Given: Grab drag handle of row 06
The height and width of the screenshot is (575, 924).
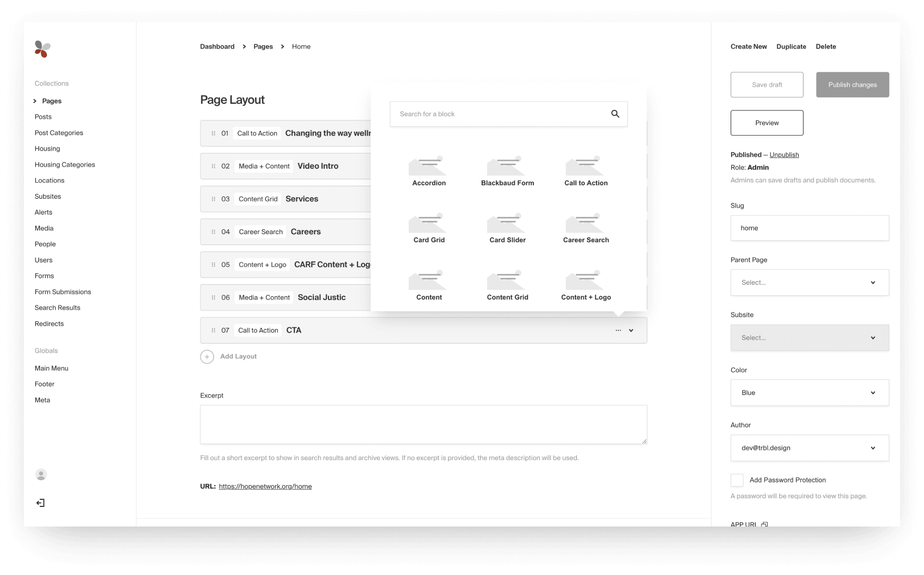Looking at the screenshot, I should (x=213, y=297).
